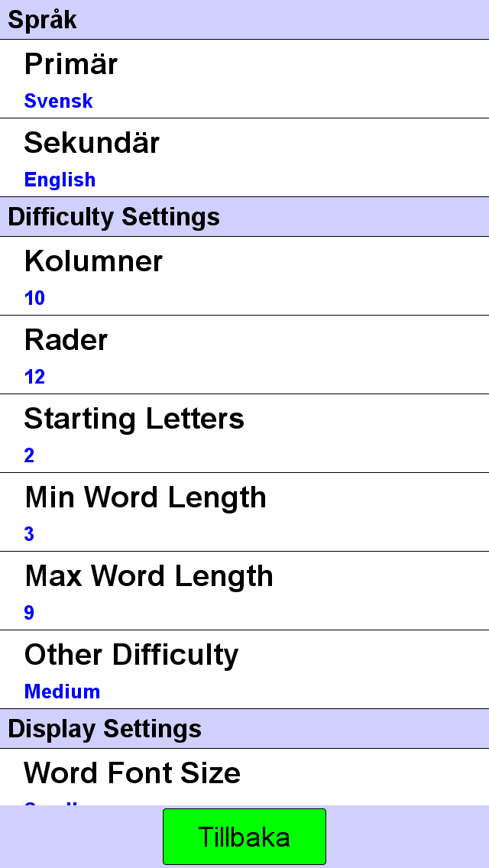
Task: Change the Other Difficulty option
Action: pyautogui.click(x=244, y=669)
